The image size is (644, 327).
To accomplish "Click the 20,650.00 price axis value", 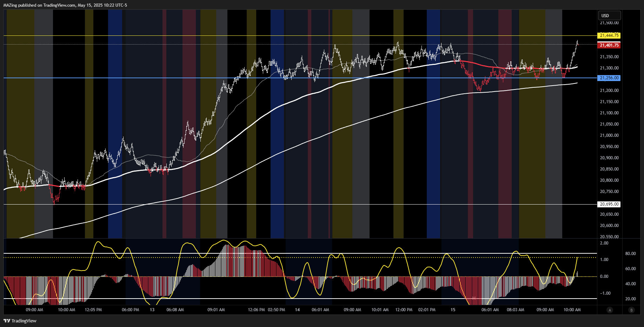I will click(x=609, y=214).
